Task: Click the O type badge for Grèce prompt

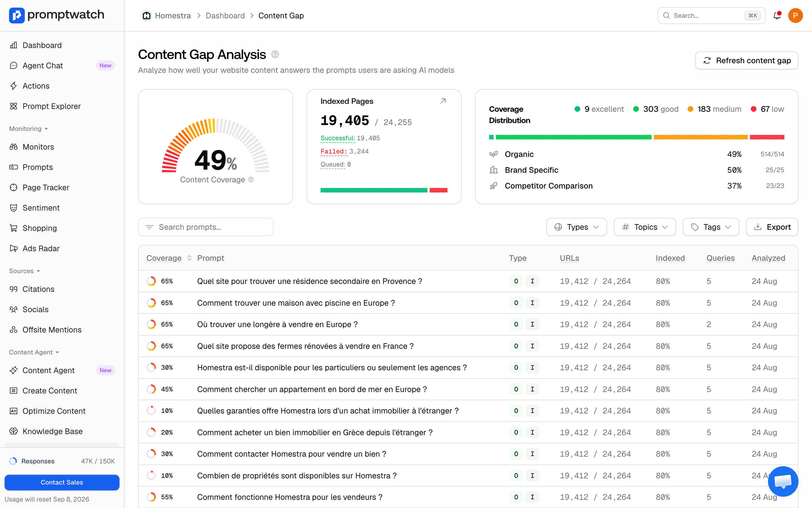Action: pos(516,432)
